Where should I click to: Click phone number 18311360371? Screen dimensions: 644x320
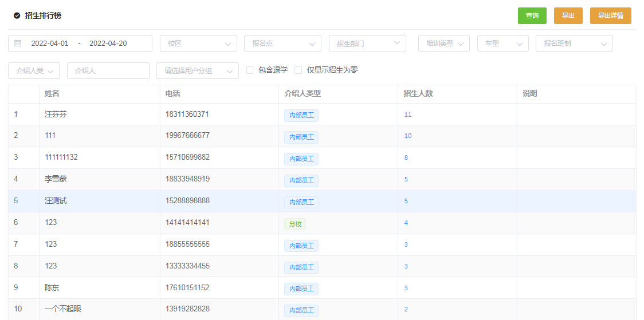tap(187, 114)
